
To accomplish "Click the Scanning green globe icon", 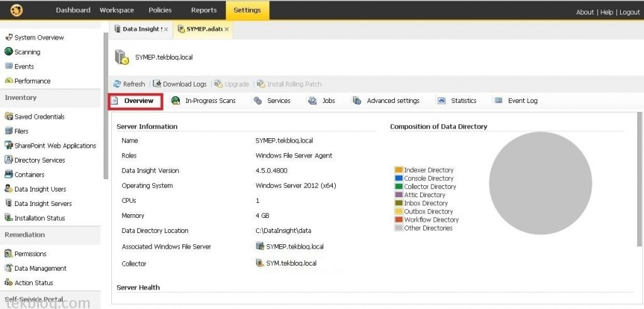I will tap(9, 51).
